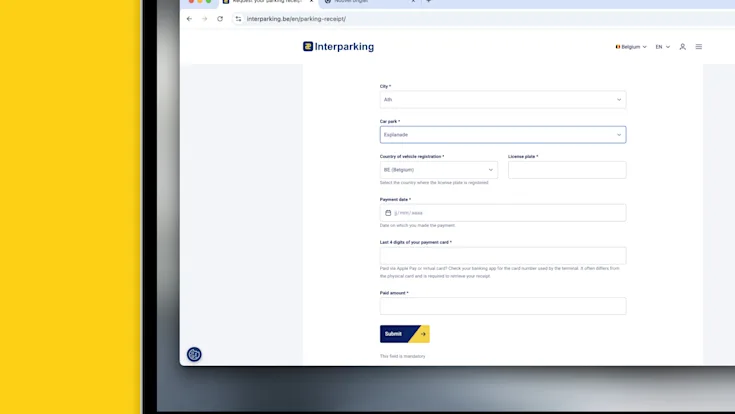
Task: Open the City dropdown showing Ath
Action: click(502, 99)
